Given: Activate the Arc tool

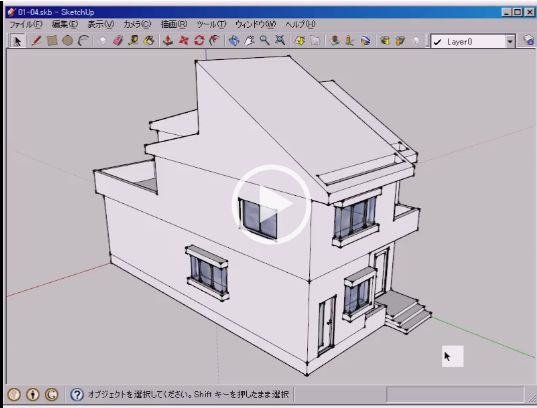Looking at the screenshot, I should (83, 41).
